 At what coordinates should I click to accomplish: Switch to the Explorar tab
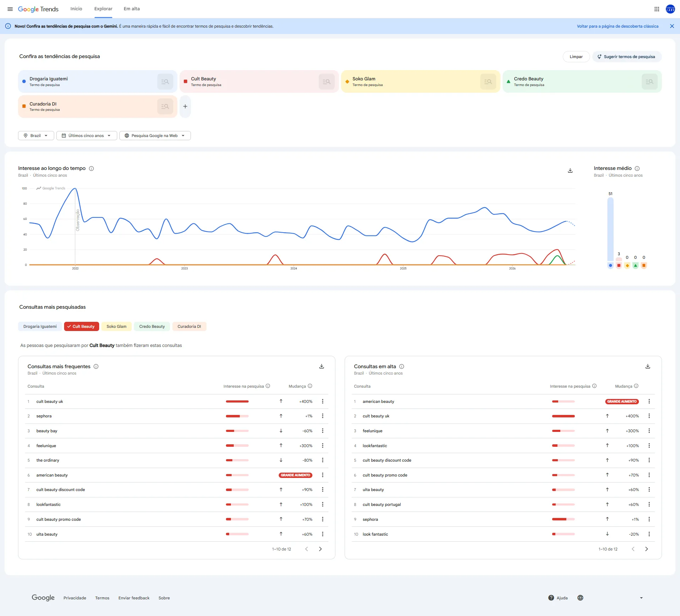(103, 9)
